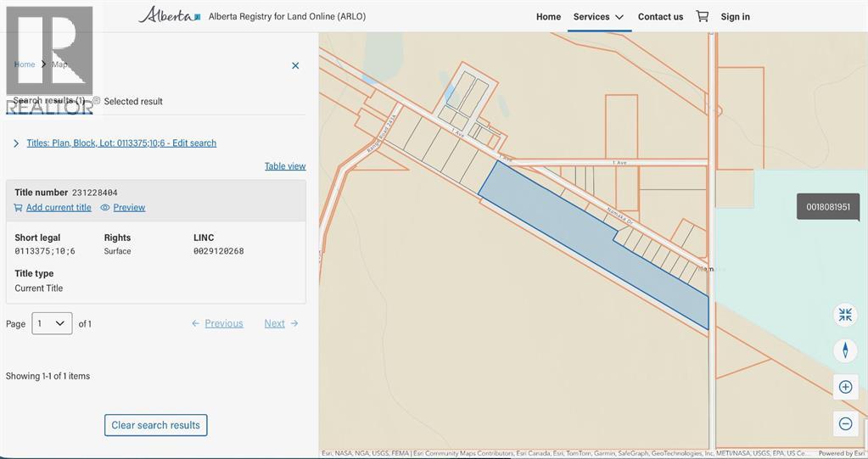Expand the Titles search criteria chevron

16,143
